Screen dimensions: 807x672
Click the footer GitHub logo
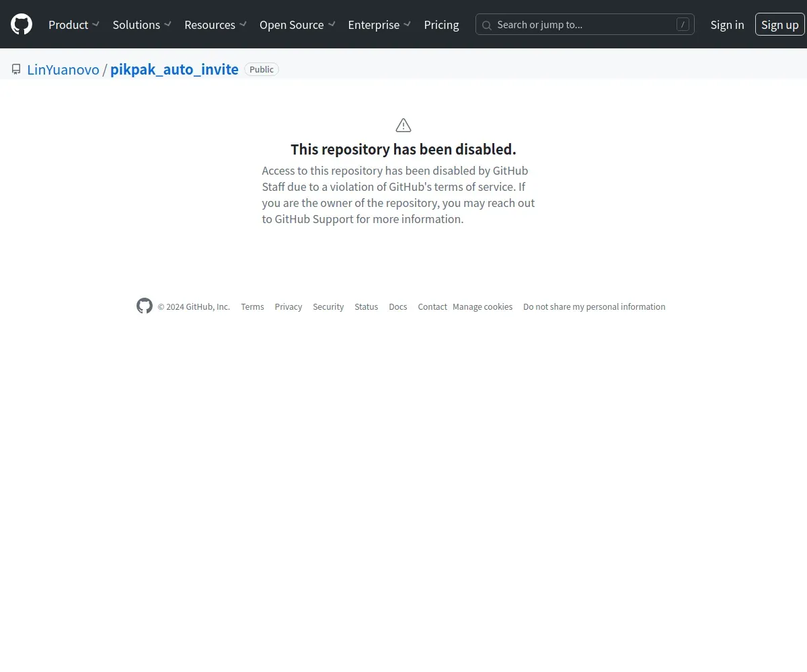[145, 306]
